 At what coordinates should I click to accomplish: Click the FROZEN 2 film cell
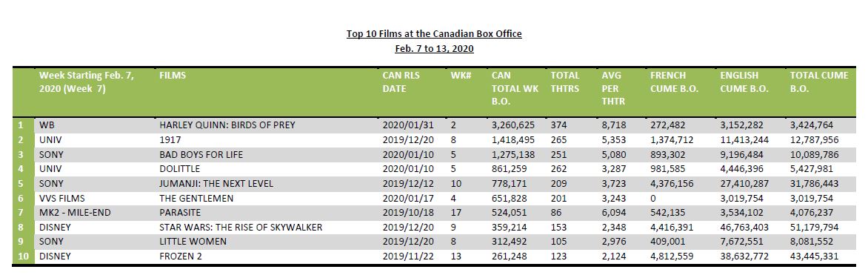click(180, 256)
